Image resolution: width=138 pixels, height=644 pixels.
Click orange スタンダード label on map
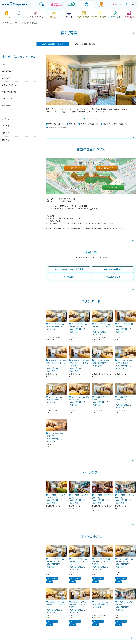(75, 168)
